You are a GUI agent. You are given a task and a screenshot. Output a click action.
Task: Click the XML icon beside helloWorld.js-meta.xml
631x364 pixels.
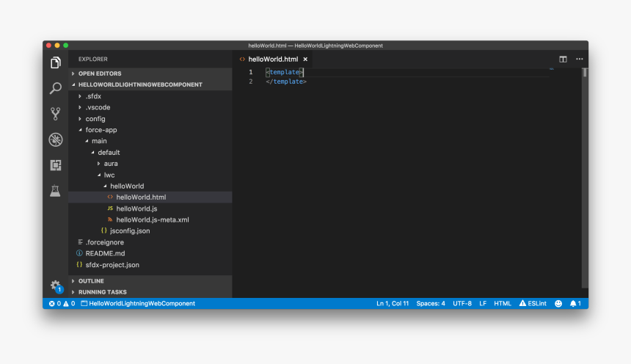coord(110,220)
